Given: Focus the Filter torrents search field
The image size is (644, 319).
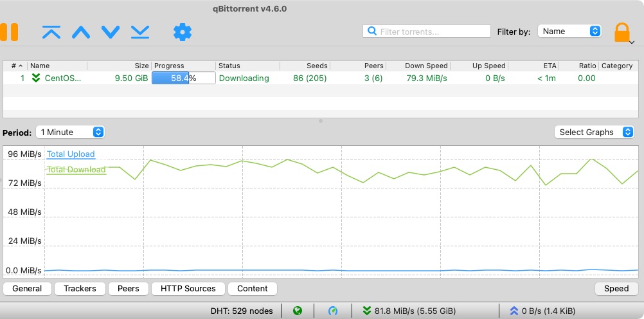Looking at the screenshot, I should coord(427,32).
